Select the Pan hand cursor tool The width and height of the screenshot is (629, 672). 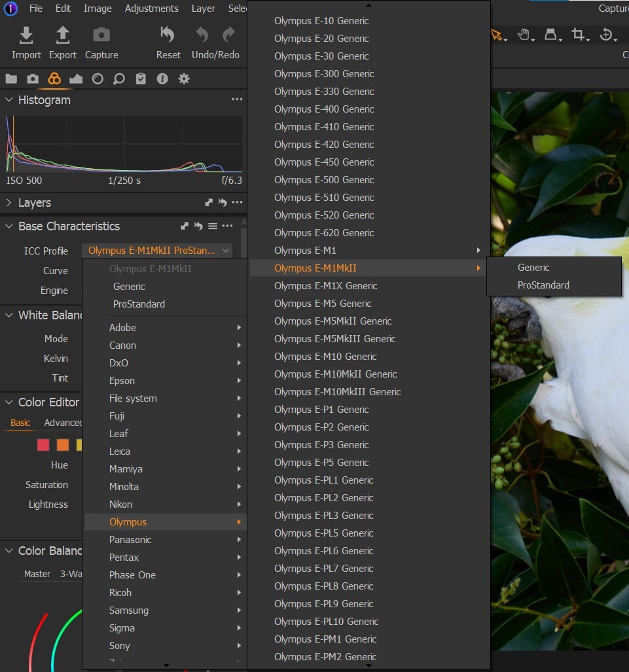click(x=524, y=35)
